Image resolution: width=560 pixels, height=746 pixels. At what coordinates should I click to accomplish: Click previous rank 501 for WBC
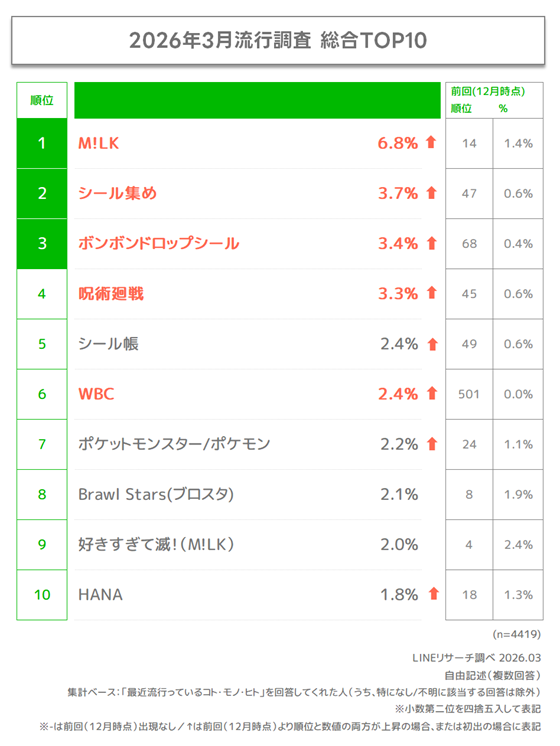pos(469,394)
